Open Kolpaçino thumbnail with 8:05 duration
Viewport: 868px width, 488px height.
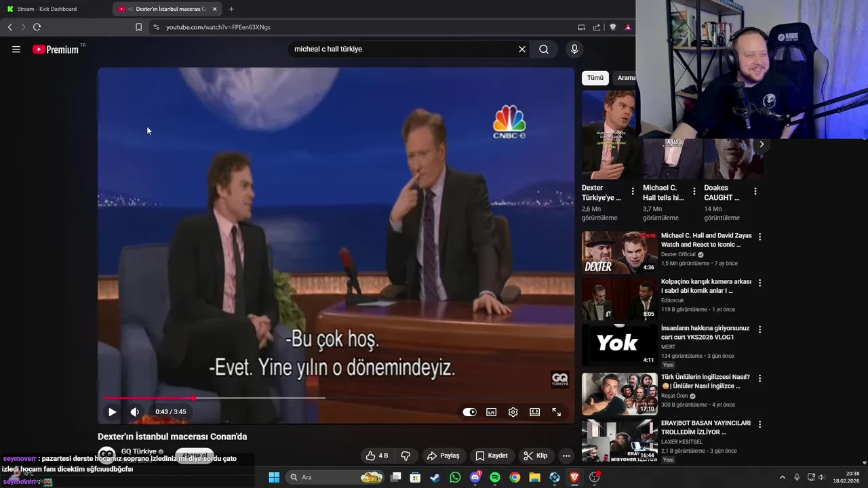click(619, 299)
